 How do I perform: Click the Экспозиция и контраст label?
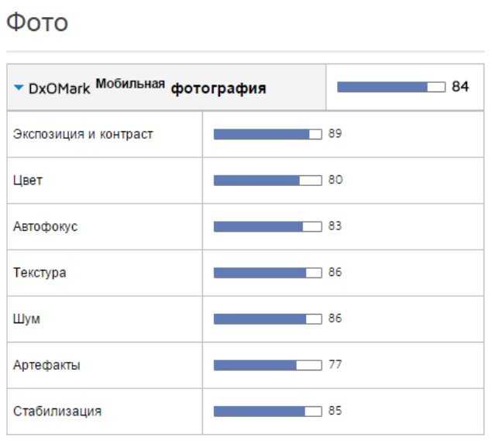(83, 134)
